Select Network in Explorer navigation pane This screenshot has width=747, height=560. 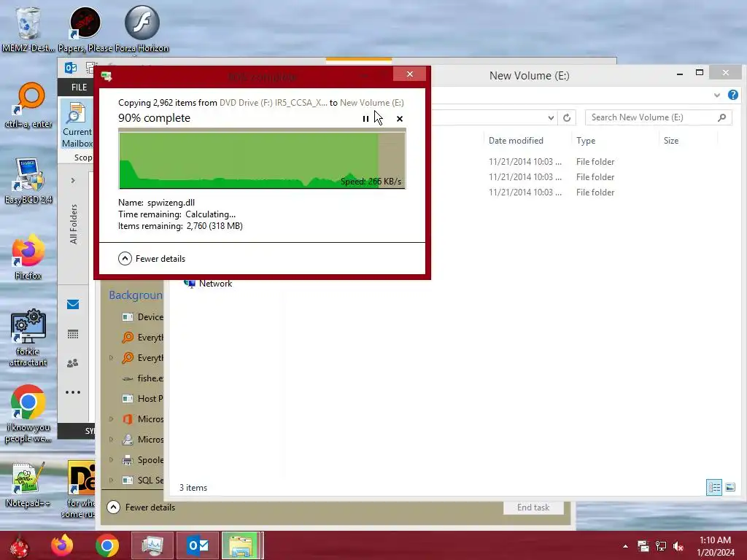click(208, 284)
